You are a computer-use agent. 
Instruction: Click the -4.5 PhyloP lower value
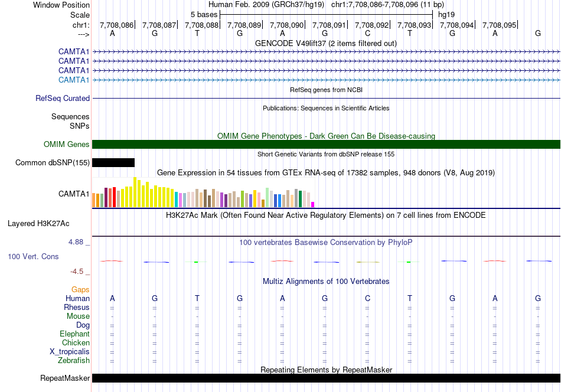tap(77, 272)
